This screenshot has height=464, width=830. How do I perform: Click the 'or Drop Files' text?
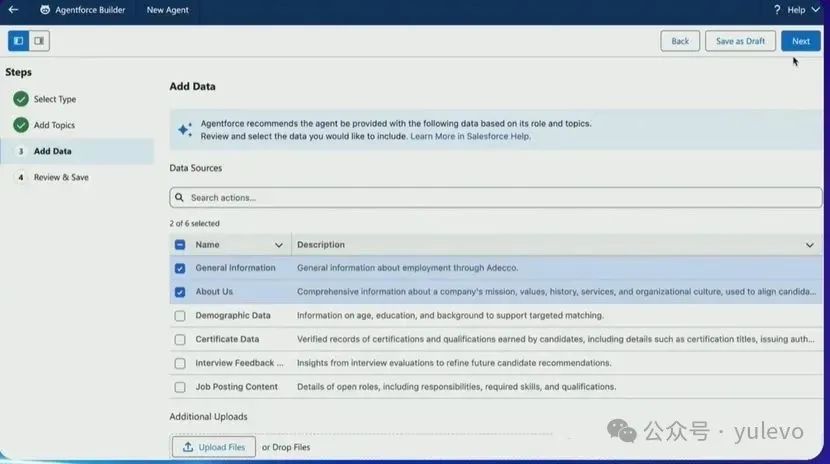point(286,447)
